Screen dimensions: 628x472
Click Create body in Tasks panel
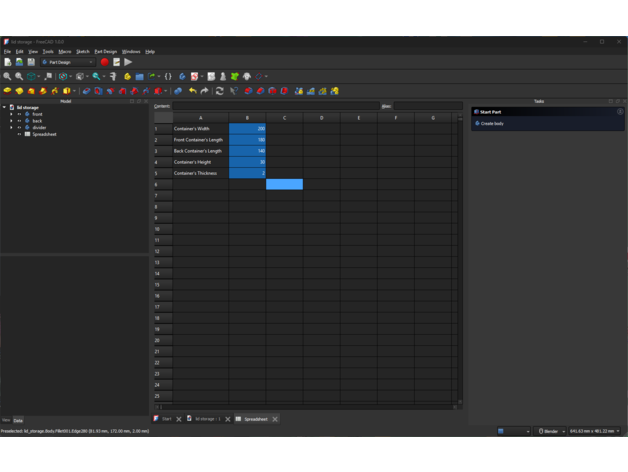pyautogui.click(x=492, y=123)
